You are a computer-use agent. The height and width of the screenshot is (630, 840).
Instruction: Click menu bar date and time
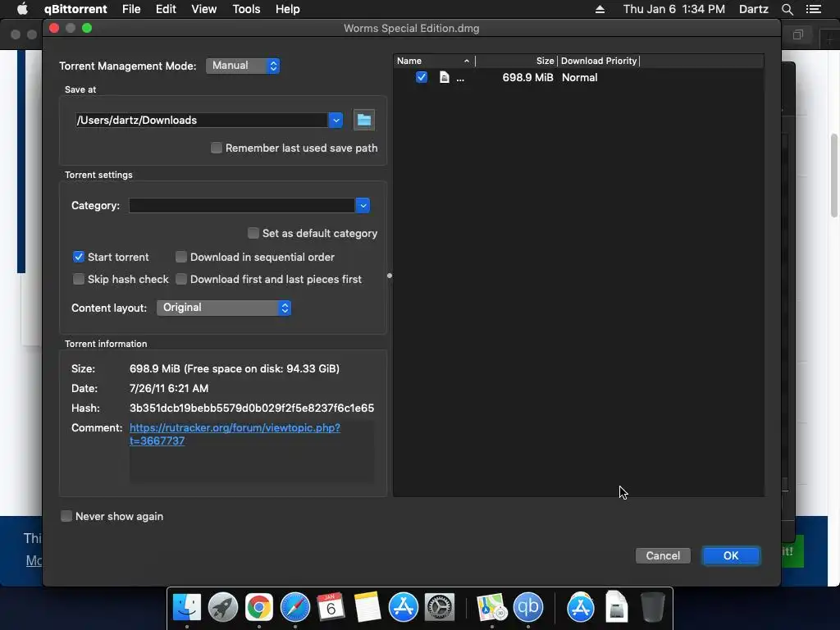coord(674,9)
